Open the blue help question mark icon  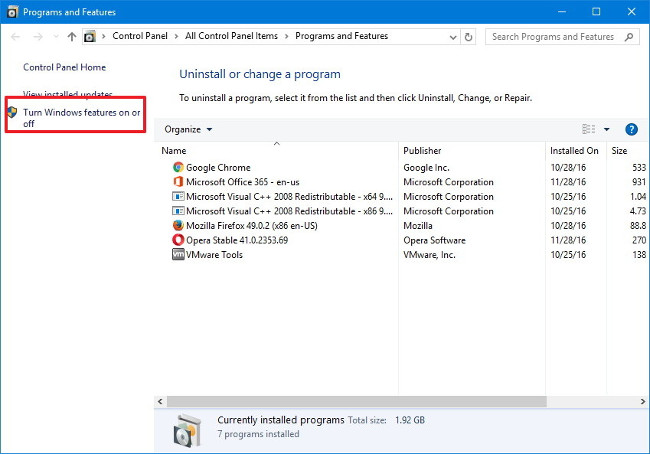point(631,129)
